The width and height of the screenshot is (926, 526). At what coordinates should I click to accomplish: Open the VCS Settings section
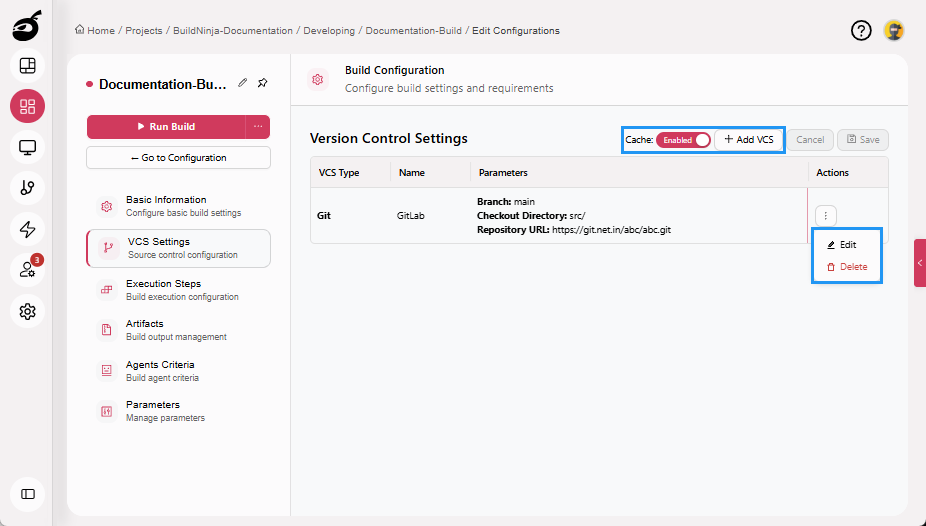pos(178,248)
